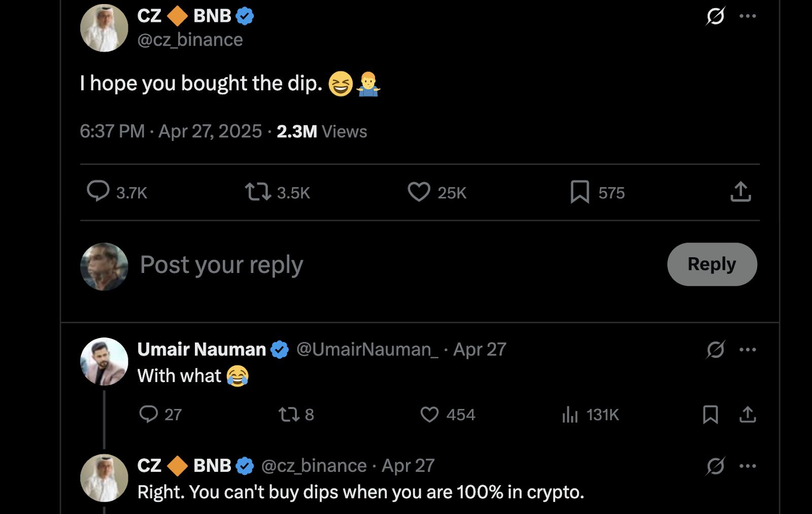Screen dimensions: 812x514
Task: Bookmark the main post showing 575
Action: click(580, 192)
